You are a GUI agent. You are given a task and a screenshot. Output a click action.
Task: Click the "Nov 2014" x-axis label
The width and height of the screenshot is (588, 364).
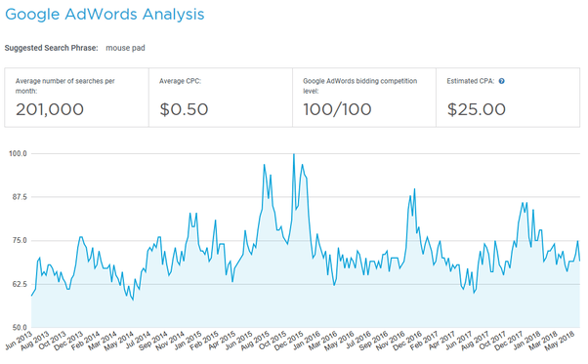[x=170, y=341]
